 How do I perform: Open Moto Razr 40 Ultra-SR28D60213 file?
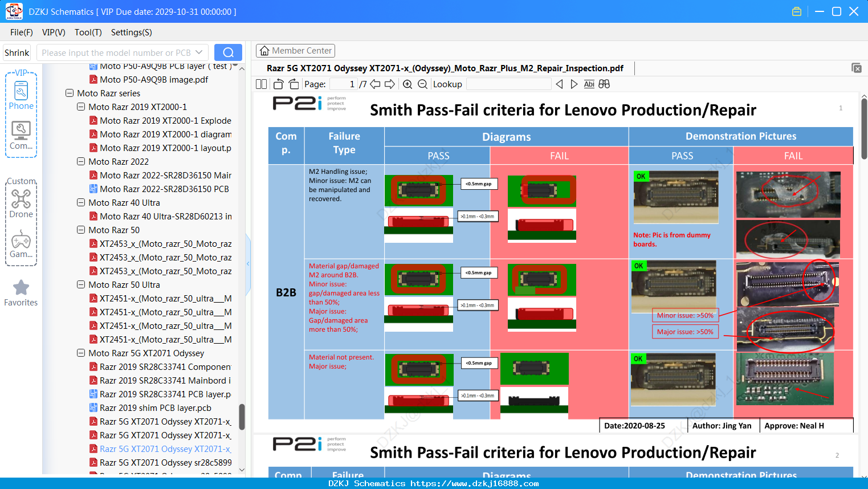160,217
